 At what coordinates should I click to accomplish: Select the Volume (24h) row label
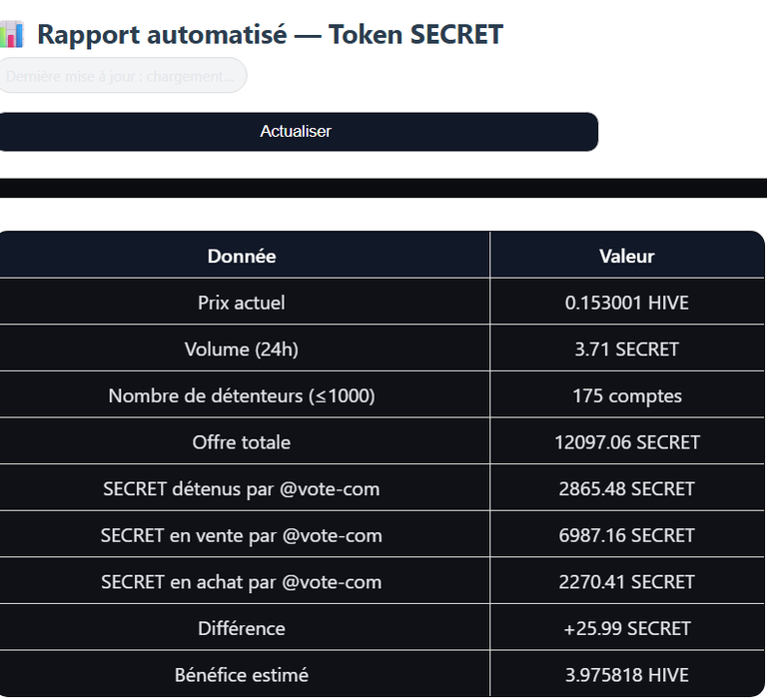click(242, 350)
